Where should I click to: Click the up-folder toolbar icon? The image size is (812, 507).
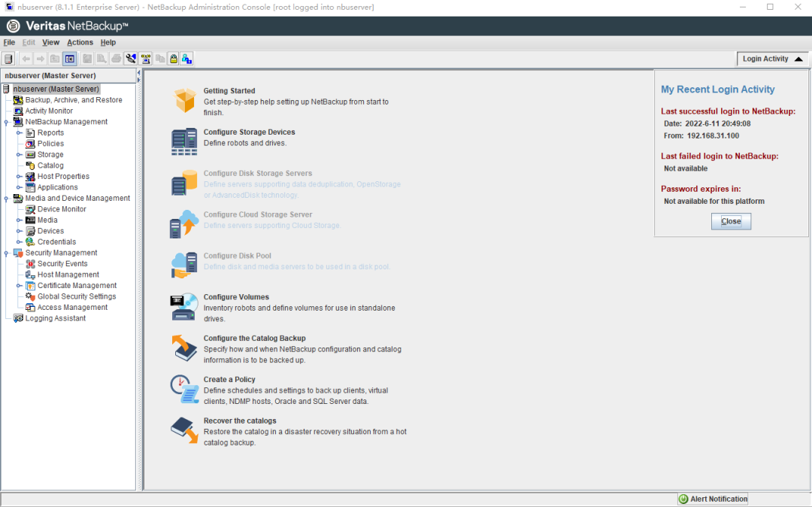[54, 59]
